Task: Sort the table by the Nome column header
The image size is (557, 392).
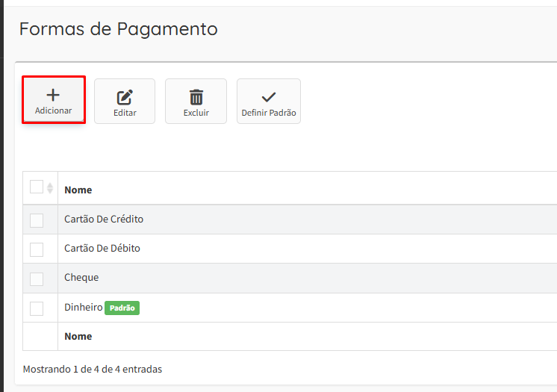Action: pyautogui.click(x=78, y=190)
